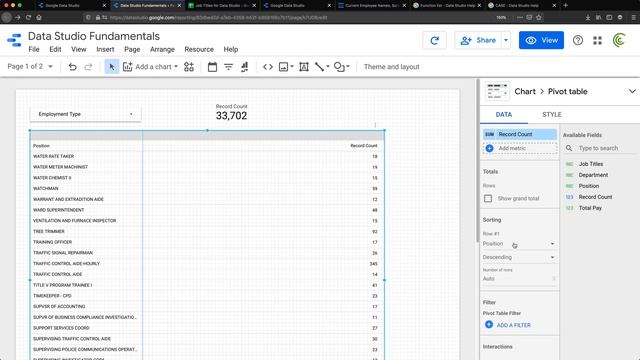Click the browser forward arrow
The height and width of the screenshot is (360, 640).
pyautogui.click(x=18, y=17)
